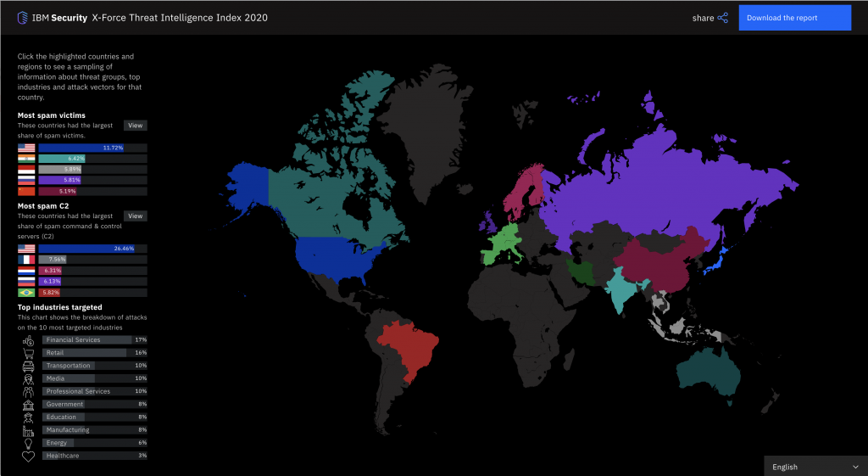Click the Transportation vehicle icon
This screenshot has width=868, height=476.
[x=28, y=366]
